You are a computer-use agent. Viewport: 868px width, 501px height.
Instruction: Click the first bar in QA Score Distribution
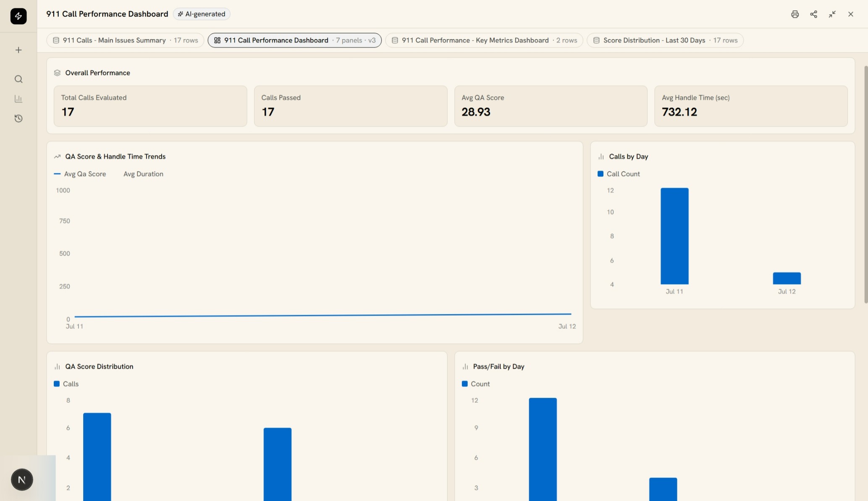[97, 457]
